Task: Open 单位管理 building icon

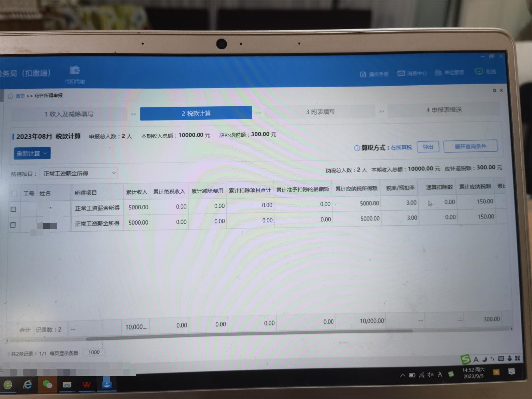Action: (x=438, y=73)
